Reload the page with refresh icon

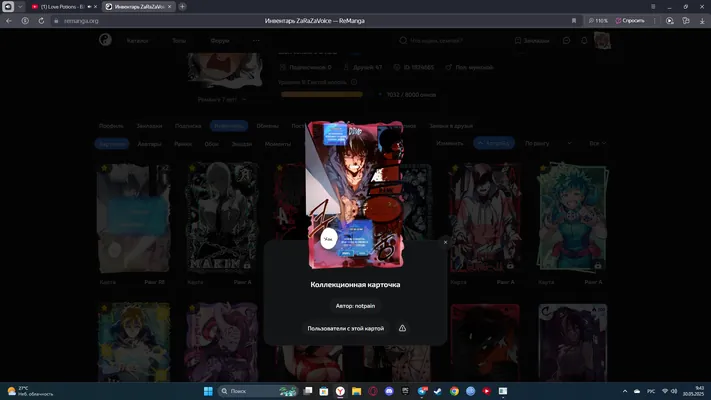[41, 21]
